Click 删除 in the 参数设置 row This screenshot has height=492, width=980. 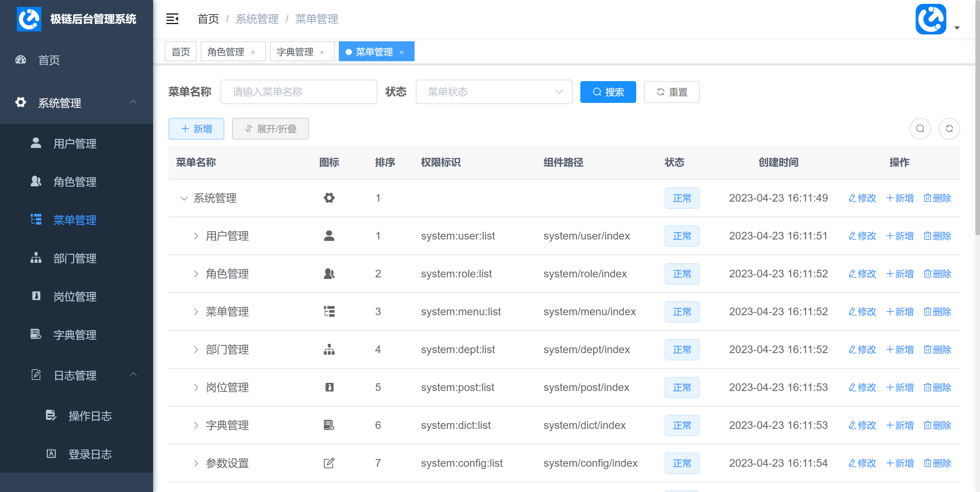tap(938, 463)
